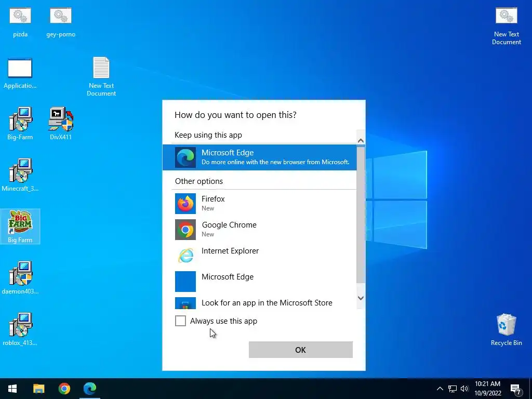Click the scroll-down arrow in the app list
532x399 pixels.
[361, 298]
